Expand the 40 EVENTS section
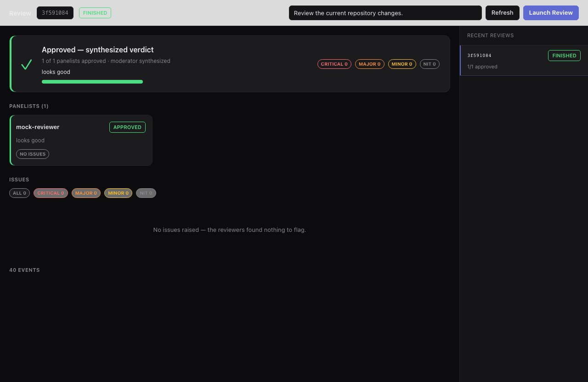 tap(24, 270)
